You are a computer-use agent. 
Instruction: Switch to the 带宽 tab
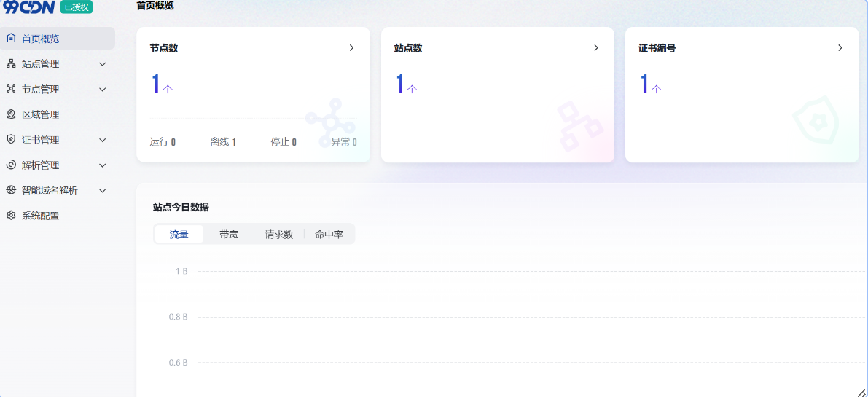point(229,235)
